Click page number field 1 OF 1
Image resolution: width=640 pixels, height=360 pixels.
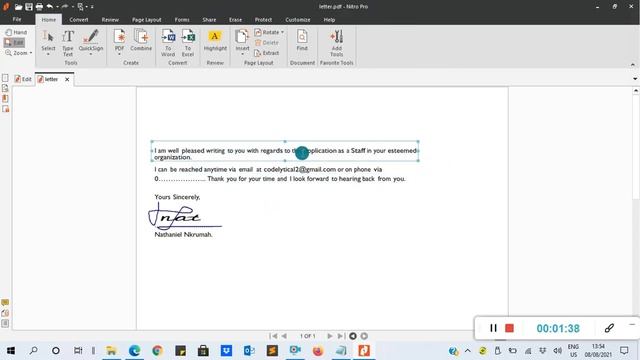(x=308, y=336)
